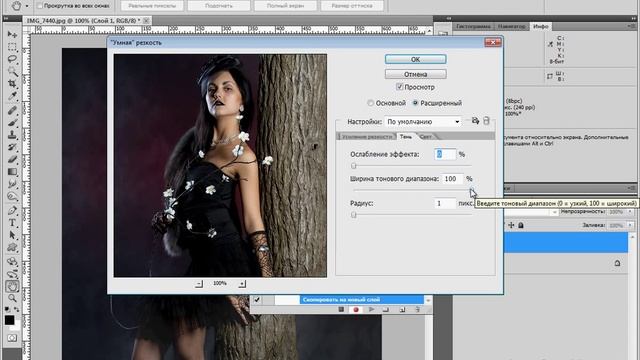Viewport: 640px width, 360px height.
Task: Open the Инфо panel tab
Action: click(540, 26)
